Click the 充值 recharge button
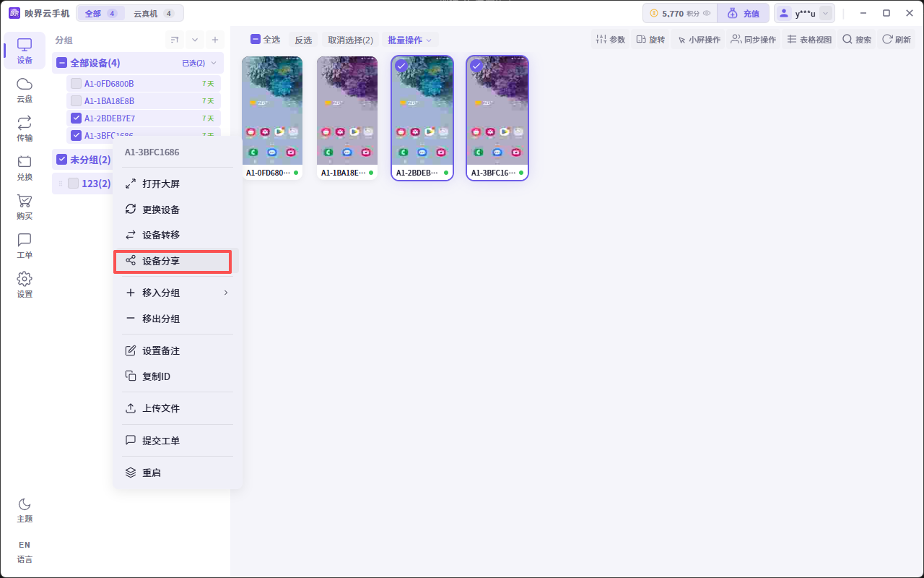 click(743, 13)
